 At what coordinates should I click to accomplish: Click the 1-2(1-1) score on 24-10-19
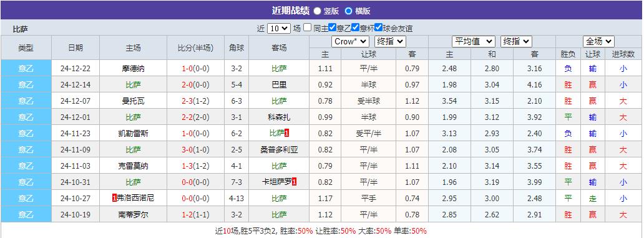(195, 215)
